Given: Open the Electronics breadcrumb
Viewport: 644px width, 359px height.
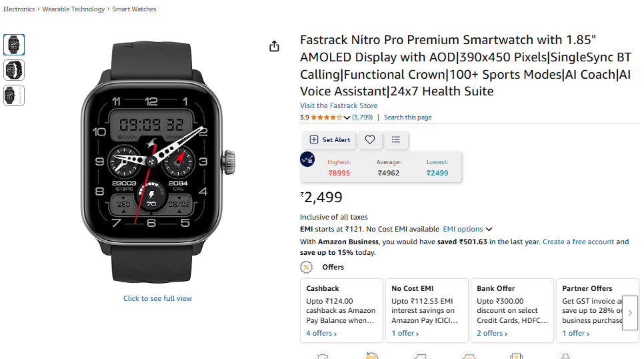Looking at the screenshot, I should click(20, 9).
